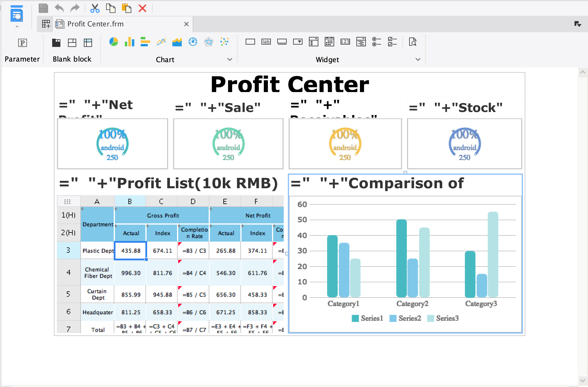Expand the Chart gallery dropdown arrow
This screenshot has height=387, width=588.
click(x=230, y=60)
